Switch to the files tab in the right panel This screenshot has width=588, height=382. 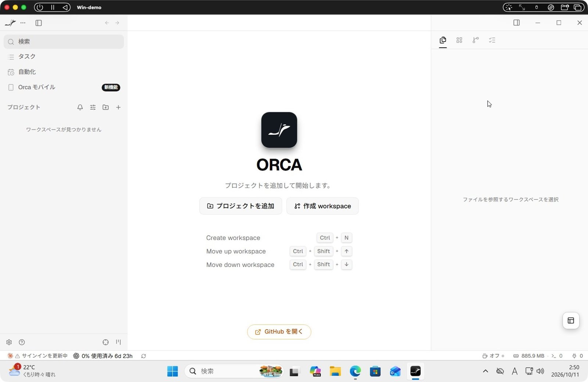pos(443,40)
